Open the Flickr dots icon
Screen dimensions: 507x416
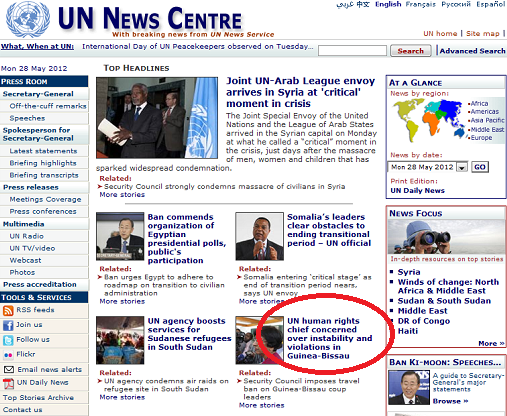[8, 355]
